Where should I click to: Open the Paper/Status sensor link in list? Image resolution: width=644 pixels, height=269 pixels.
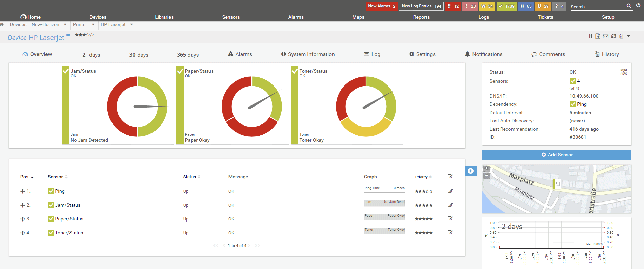click(69, 219)
